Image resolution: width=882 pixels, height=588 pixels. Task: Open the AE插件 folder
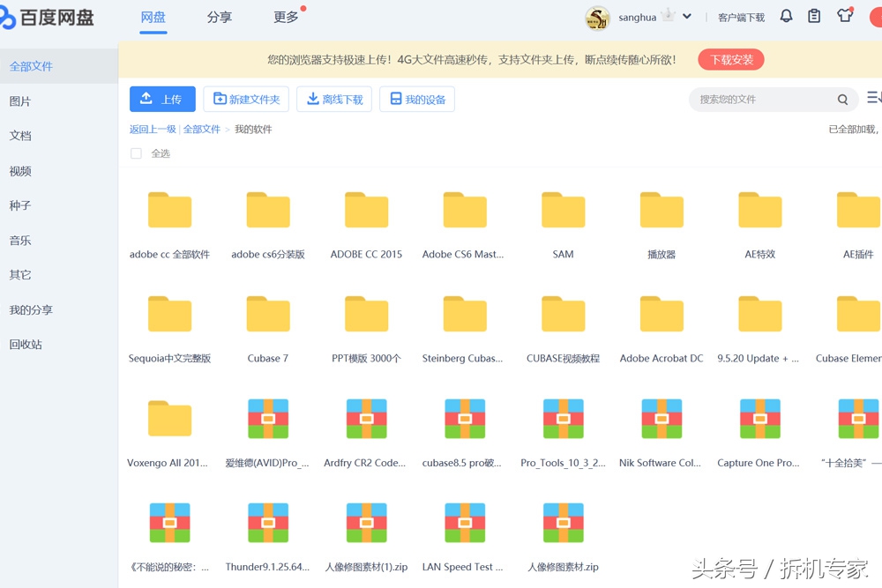858,210
